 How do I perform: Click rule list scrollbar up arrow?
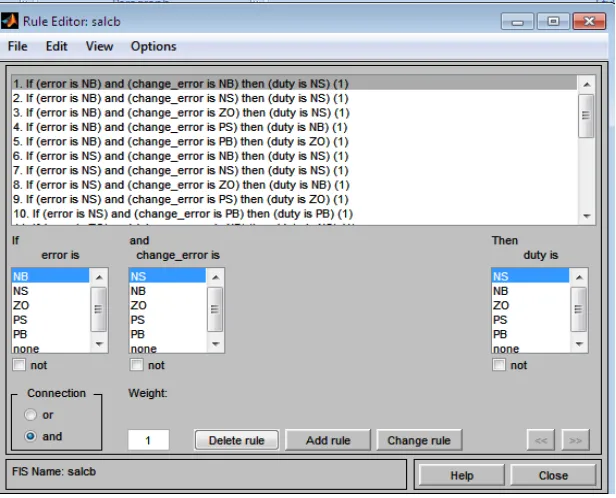pos(587,84)
